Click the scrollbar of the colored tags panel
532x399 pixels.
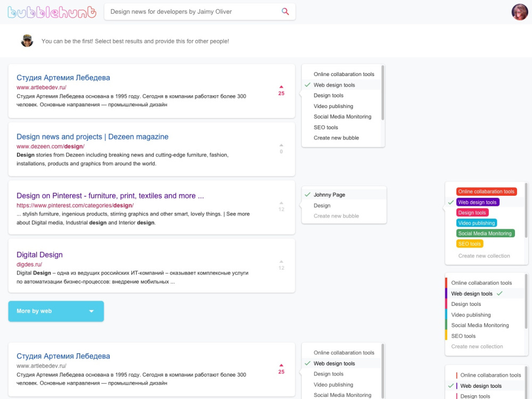pos(526,210)
